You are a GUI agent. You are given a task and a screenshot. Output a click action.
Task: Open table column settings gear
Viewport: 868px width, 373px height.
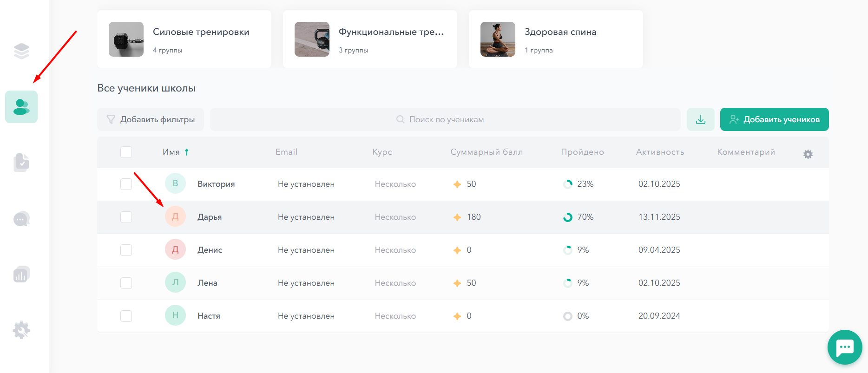tap(808, 154)
